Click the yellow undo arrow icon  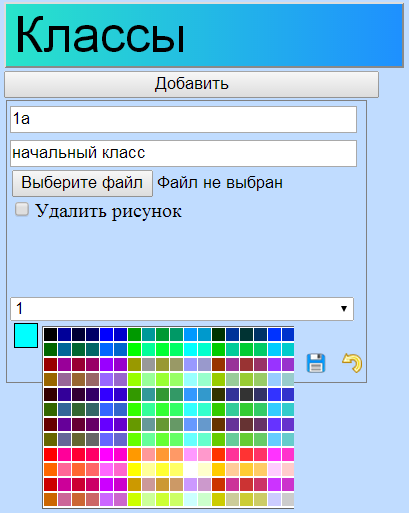pos(352,363)
